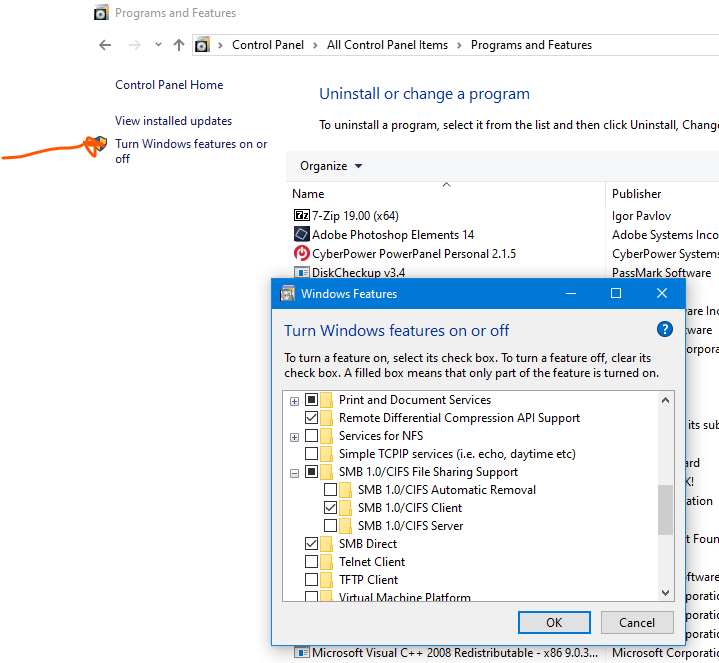Check SMB 1.0/CIFS Server

pos(330,525)
